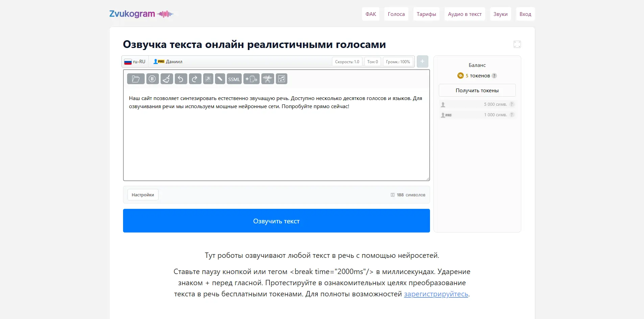Open the Скорость speed setting

(347, 62)
